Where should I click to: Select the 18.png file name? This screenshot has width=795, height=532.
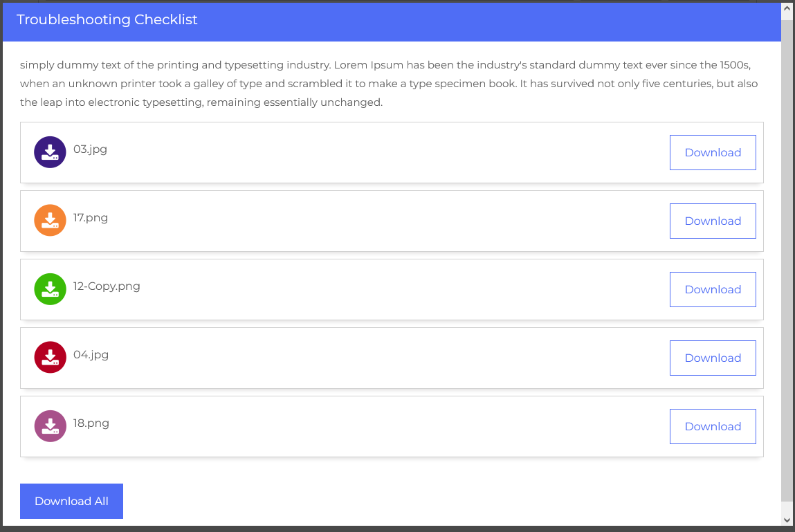click(x=91, y=423)
